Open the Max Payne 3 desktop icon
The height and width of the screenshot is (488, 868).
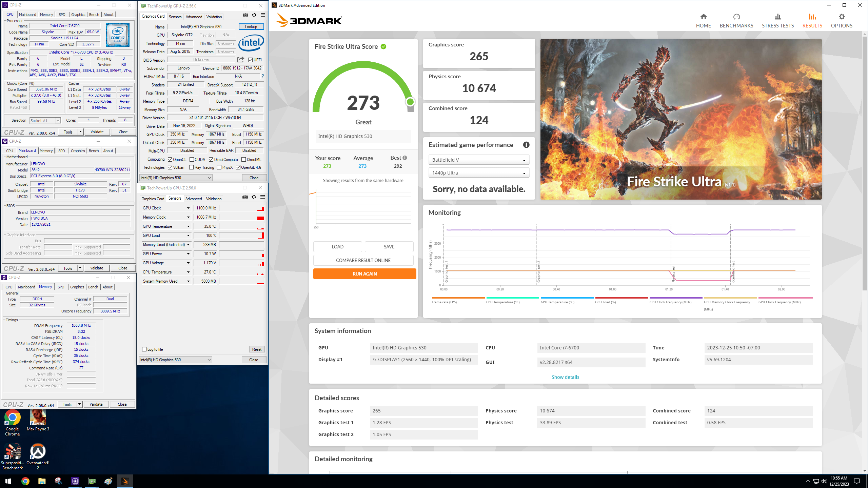coord(38,420)
